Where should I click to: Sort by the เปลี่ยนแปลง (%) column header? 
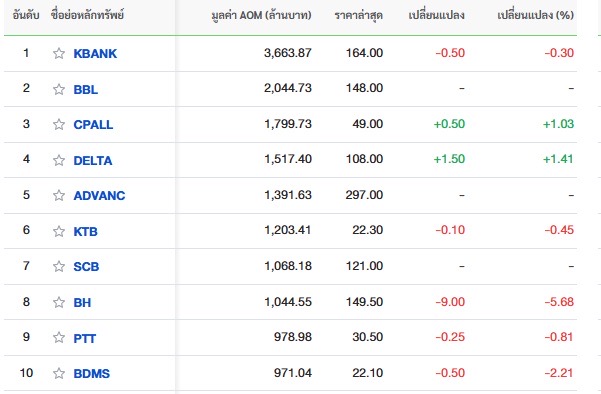pyautogui.click(x=535, y=15)
